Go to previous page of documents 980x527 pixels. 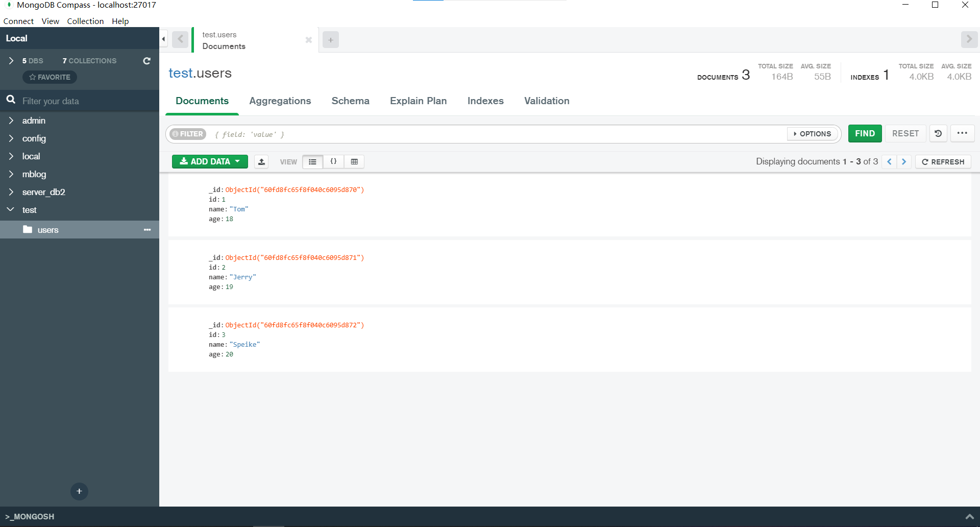point(889,161)
